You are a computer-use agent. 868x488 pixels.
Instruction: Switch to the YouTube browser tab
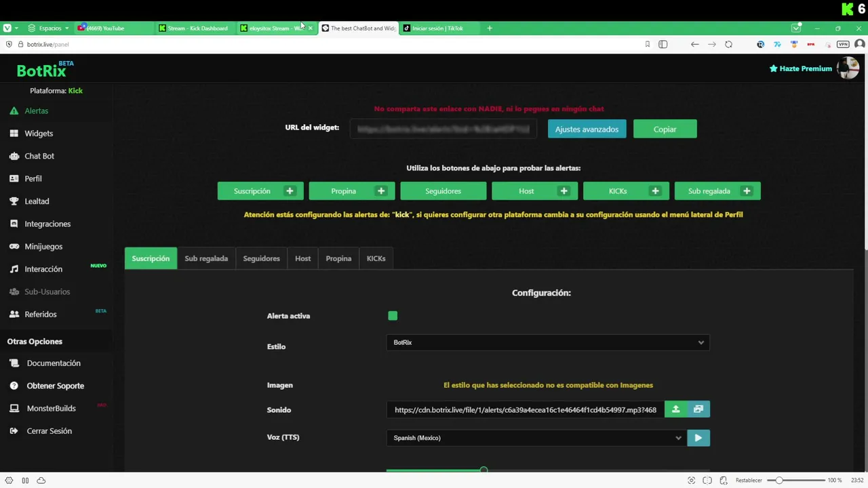click(x=113, y=28)
